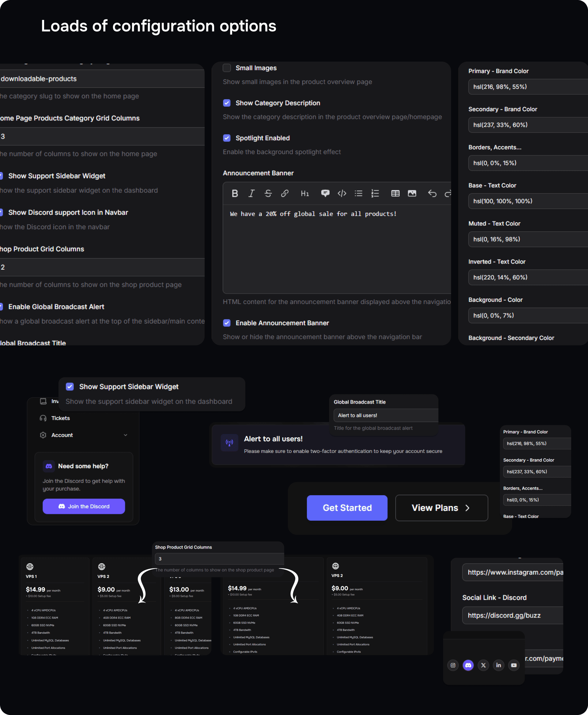588x715 pixels.
Task: Open the H1 heading option in the toolbar
Action: click(304, 193)
